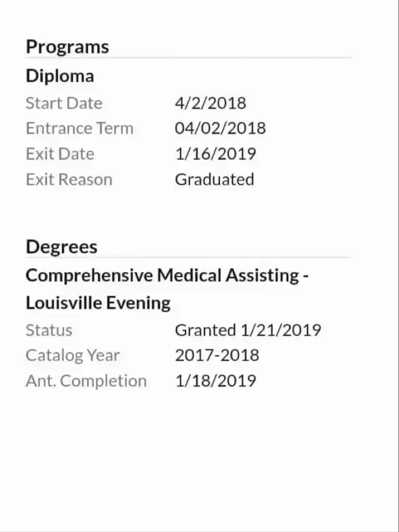This screenshot has width=399, height=532.
Task: Select the 4/2/2018 start date value
Action: tap(210, 103)
